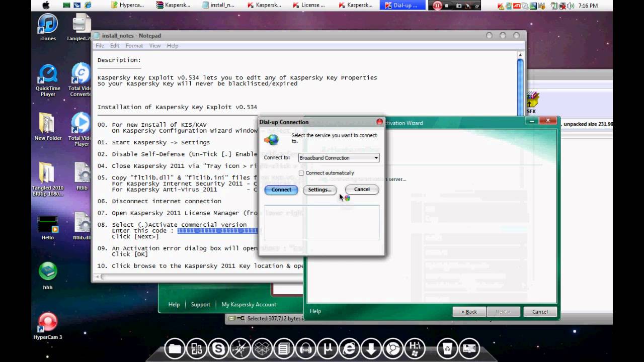Screen dimensions: 644x362
Task: Click Help in Kaspersky main window
Action: pos(174,304)
